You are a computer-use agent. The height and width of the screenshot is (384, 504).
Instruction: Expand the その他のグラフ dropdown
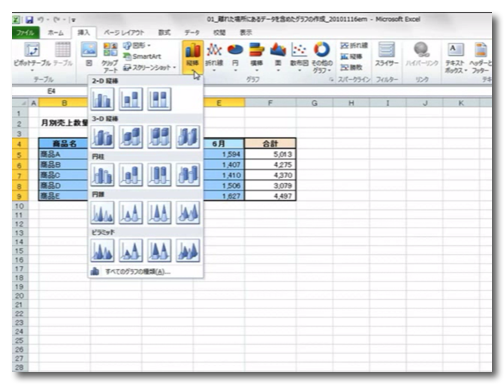point(322,58)
